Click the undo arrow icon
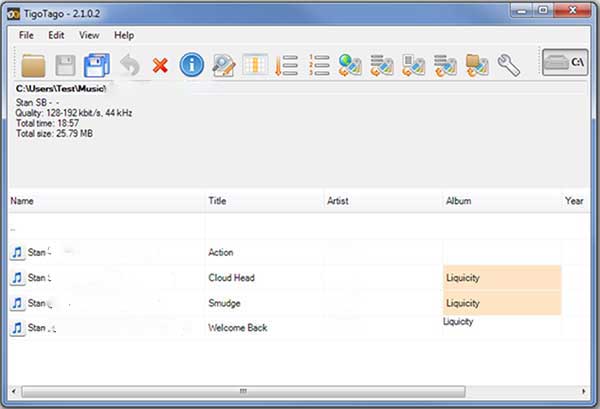Image resolution: width=600 pixels, height=409 pixels. click(x=129, y=66)
